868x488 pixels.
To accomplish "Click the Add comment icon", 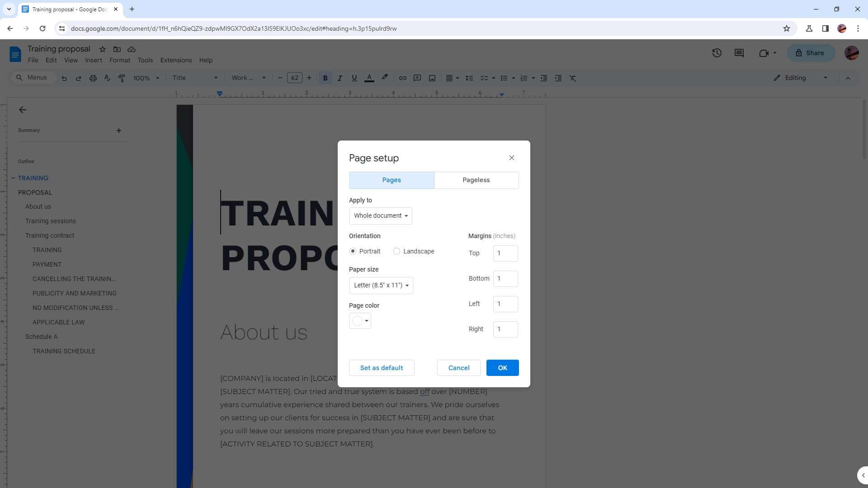I will [x=417, y=78].
